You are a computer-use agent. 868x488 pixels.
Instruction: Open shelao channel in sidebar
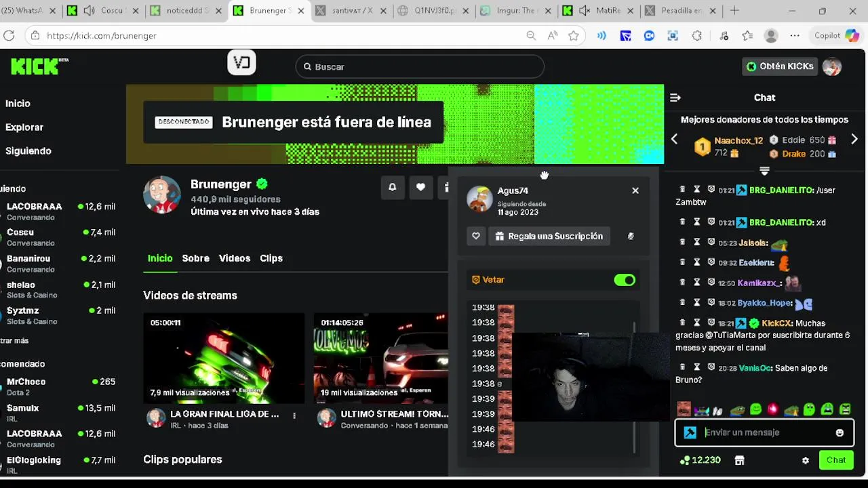60,289
